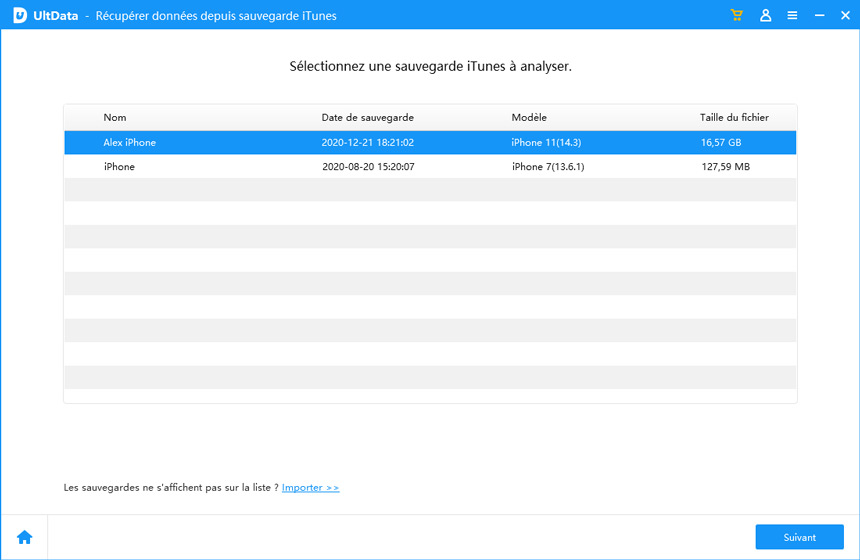Sort by Date de sauvegarde column header
860x560 pixels.
367,118
